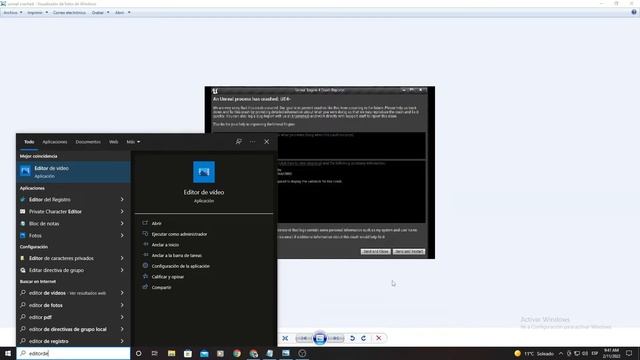Expand the Más filter dropdown
Image resolution: width=640 pixels, height=360 pixels.
pyautogui.click(x=133, y=142)
